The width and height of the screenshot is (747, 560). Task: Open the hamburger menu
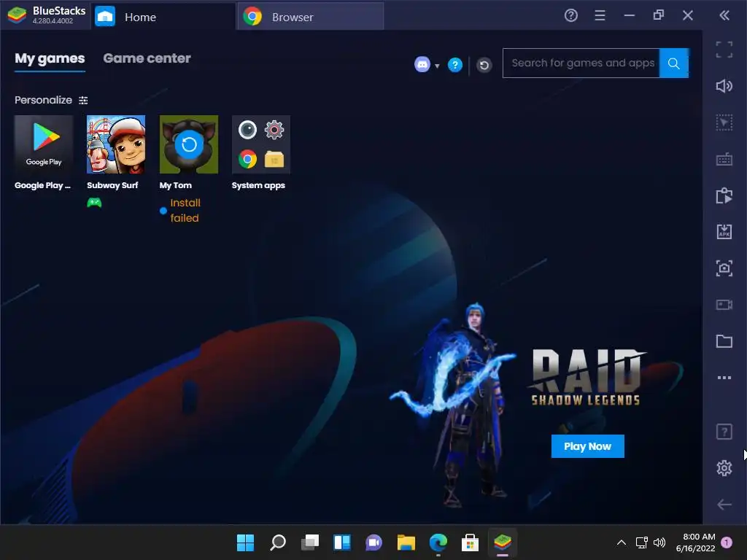600,16
